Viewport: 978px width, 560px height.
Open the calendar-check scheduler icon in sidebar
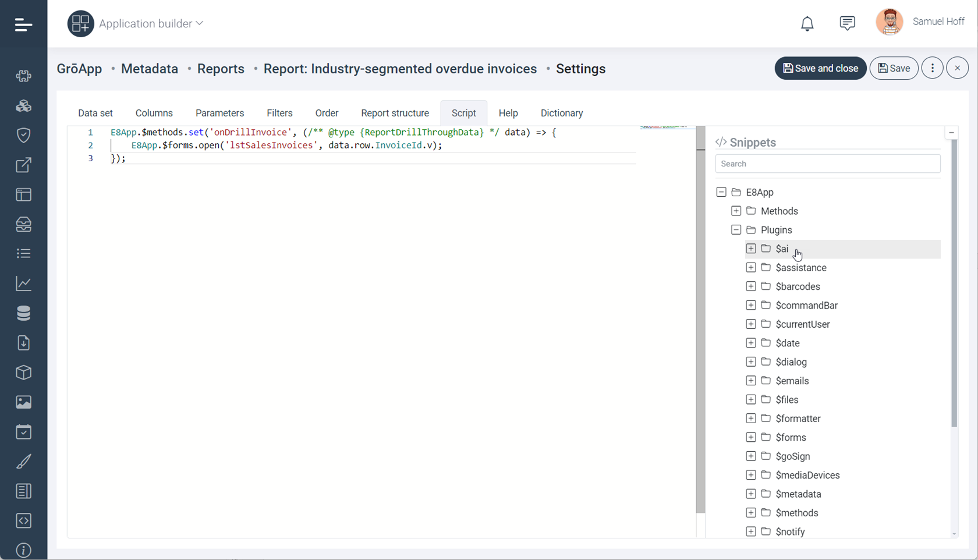tap(23, 431)
